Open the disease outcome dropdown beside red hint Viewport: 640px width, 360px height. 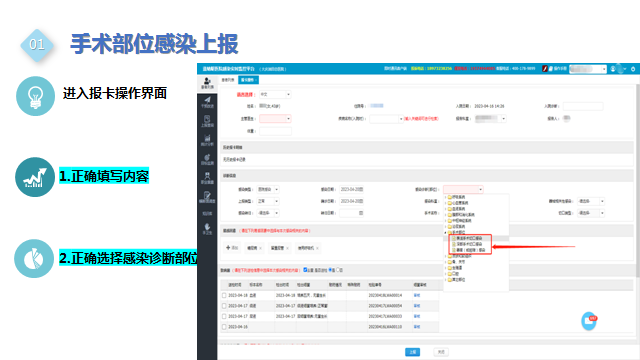pos(386,119)
